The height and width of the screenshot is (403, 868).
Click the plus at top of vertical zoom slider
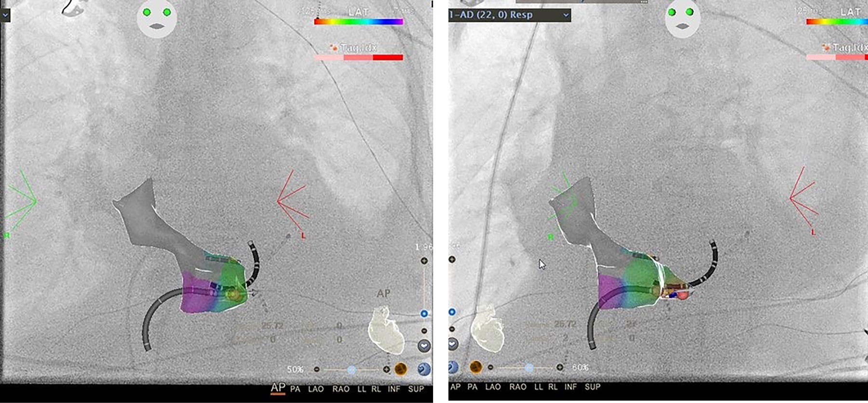pos(424,261)
